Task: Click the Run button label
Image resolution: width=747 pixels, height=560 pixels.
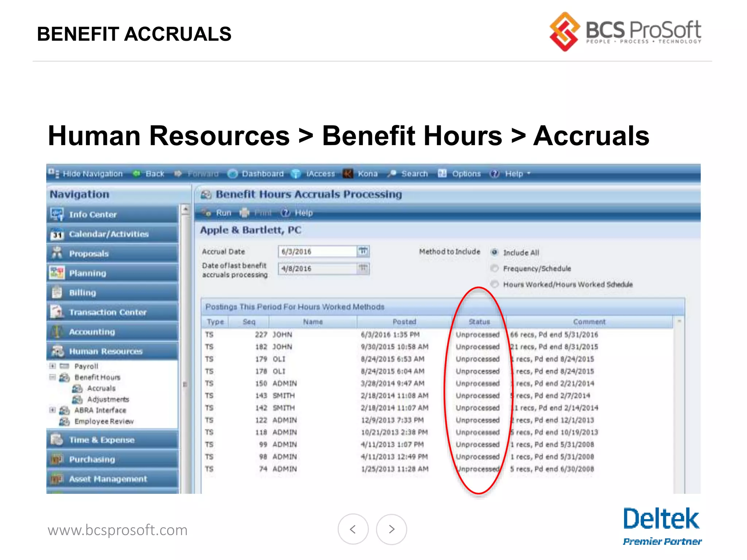Action: coord(224,213)
